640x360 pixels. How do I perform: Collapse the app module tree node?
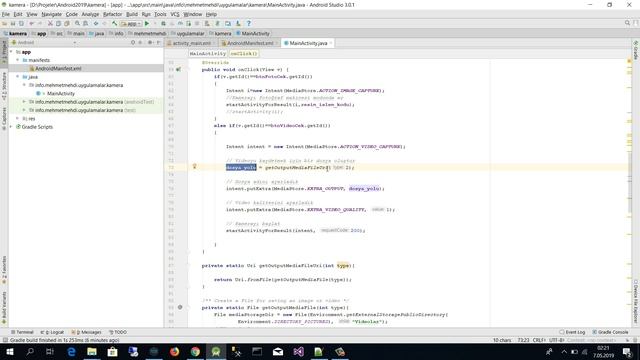click(11, 52)
